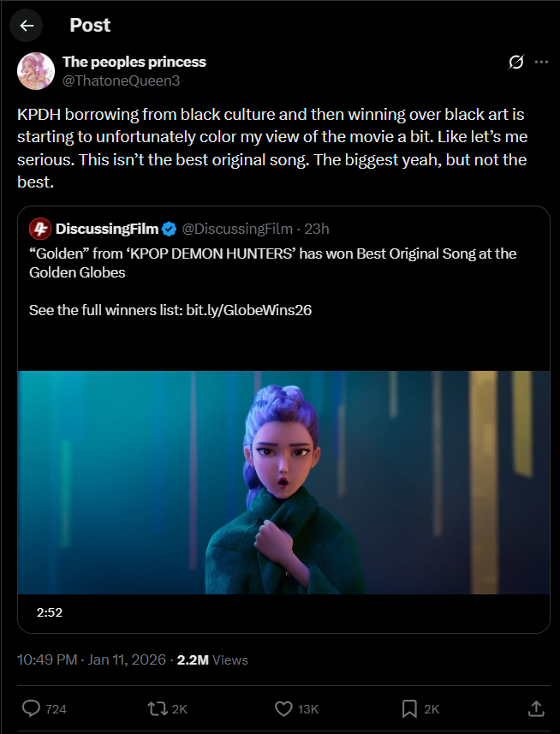Play the quoted KPop Demon Hunters video
This screenshot has width=560, height=734.
tap(283, 482)
